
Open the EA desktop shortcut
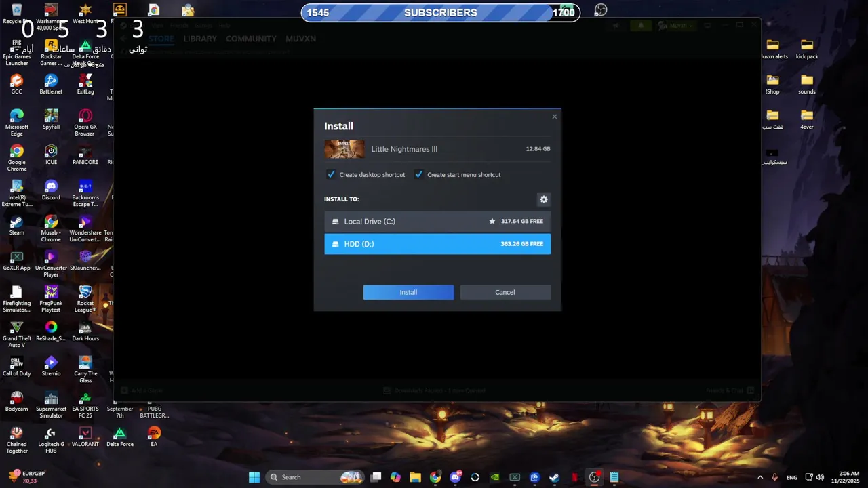154,436
